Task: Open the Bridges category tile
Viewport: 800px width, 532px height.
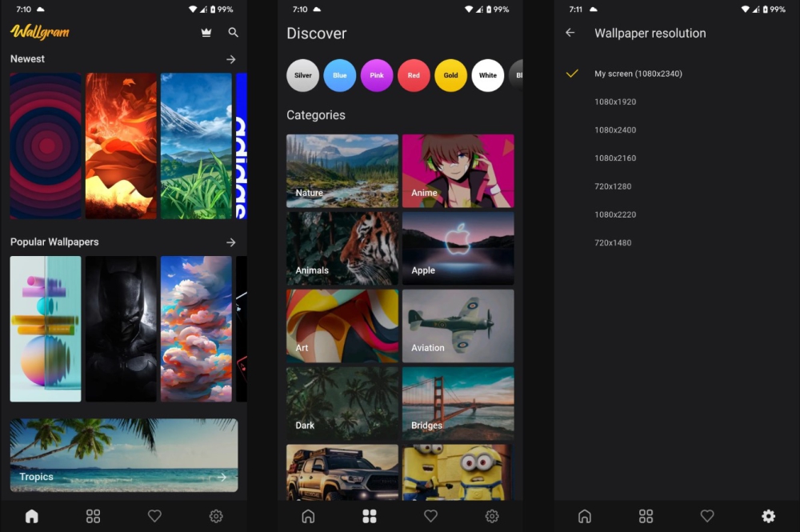Action: click(458, 403)
